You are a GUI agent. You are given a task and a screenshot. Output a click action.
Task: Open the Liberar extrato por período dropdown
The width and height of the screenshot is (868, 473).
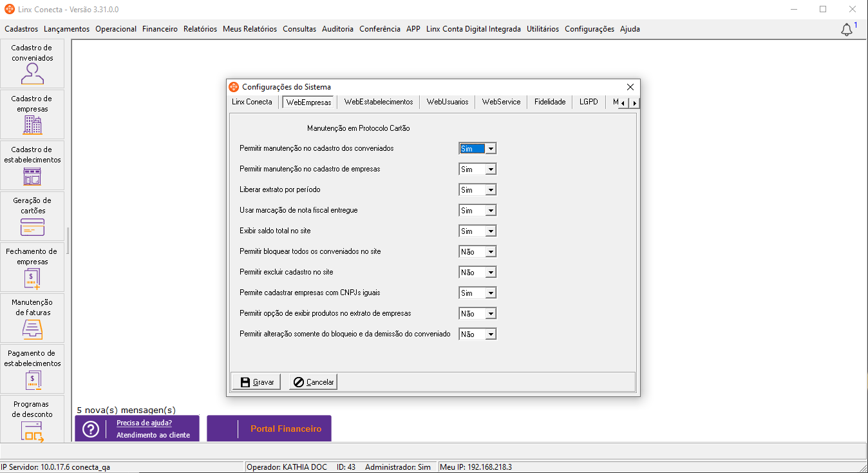coord(491,190)
